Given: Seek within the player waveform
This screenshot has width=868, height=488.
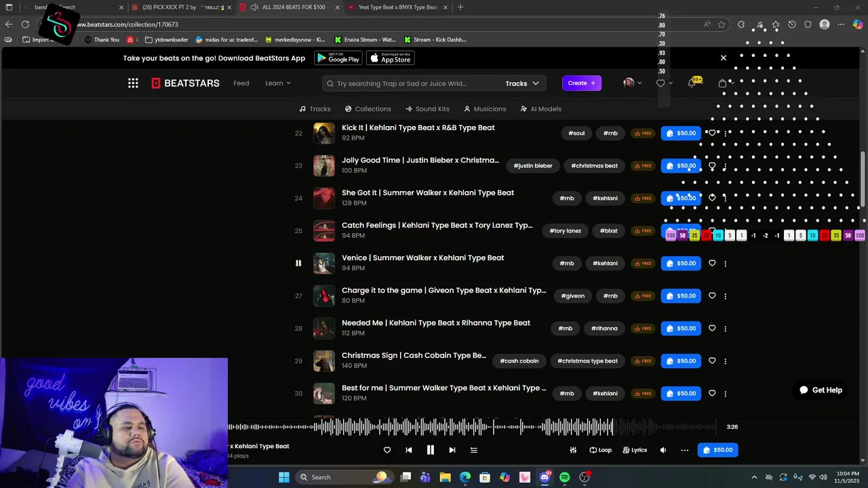Looking at the screenshot, I should 471,427.
